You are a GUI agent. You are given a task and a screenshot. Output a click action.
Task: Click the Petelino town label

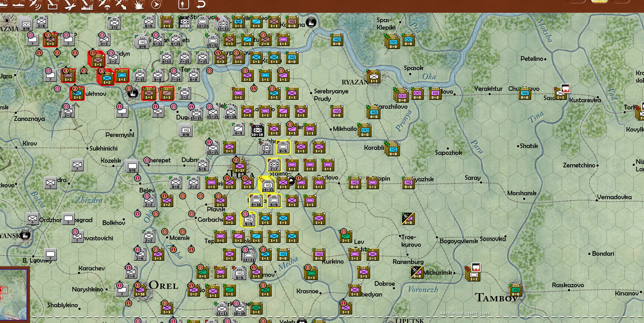pos(532,59)
